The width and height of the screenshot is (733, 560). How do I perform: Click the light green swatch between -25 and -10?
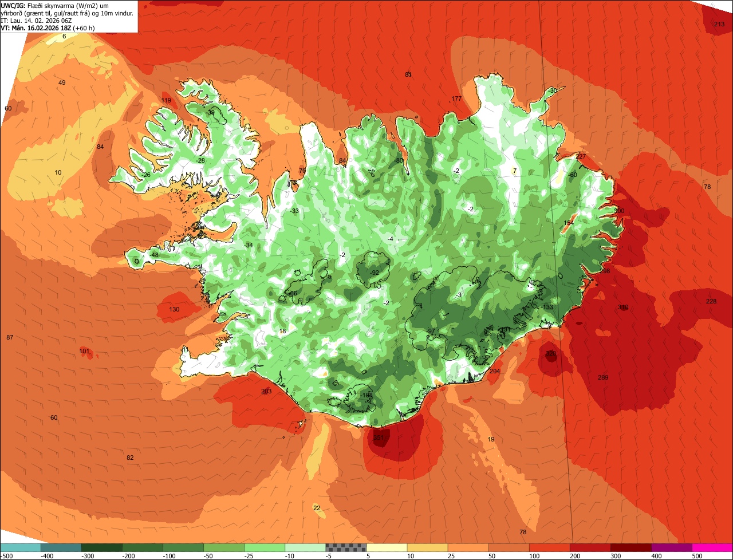coord(265,548)
